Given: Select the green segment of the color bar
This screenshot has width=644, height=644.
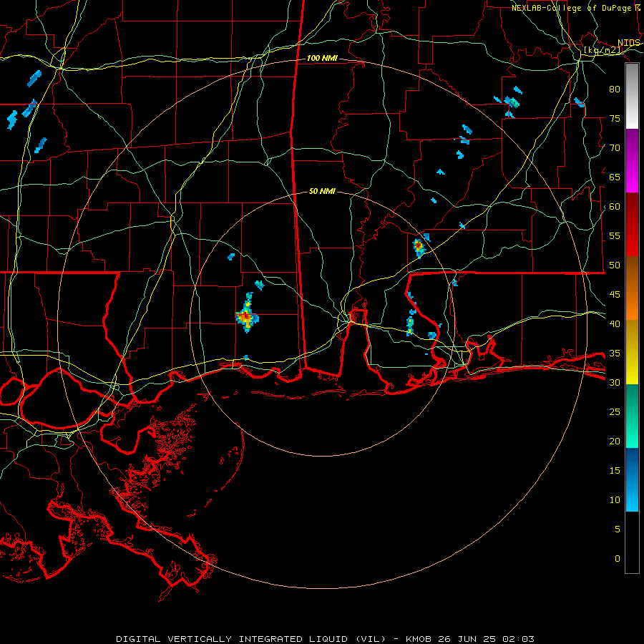Looking at the screenshot, I should [x=632, y=416].
